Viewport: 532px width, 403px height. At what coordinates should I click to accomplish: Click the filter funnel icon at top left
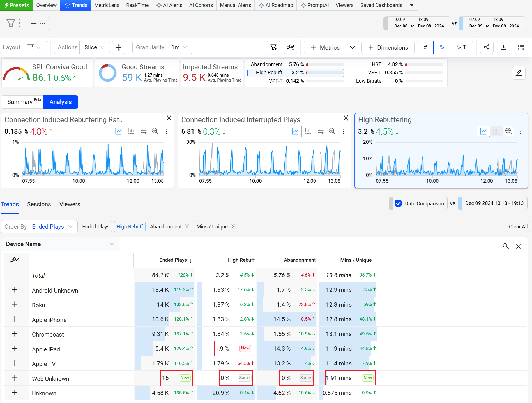point(11,23)
